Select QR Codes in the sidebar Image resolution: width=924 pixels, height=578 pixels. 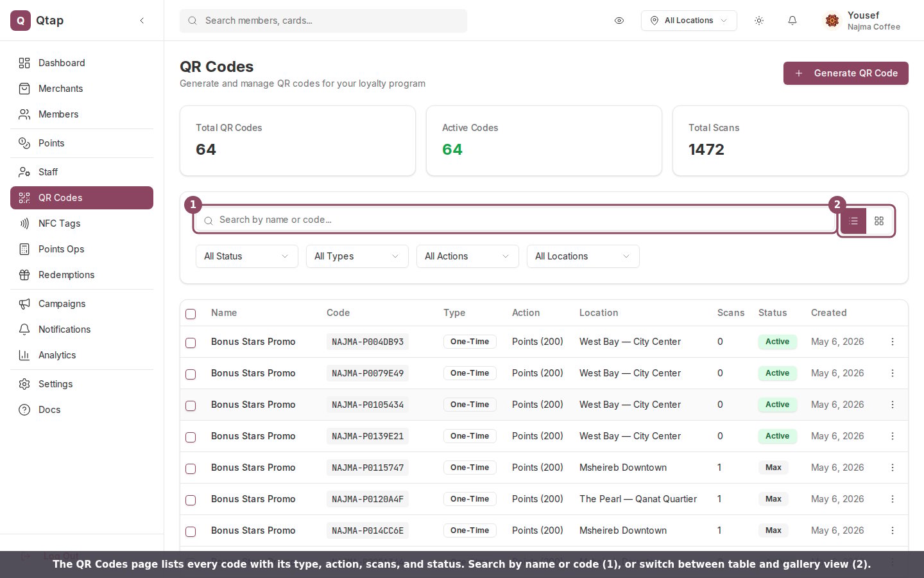coord(81,198)
